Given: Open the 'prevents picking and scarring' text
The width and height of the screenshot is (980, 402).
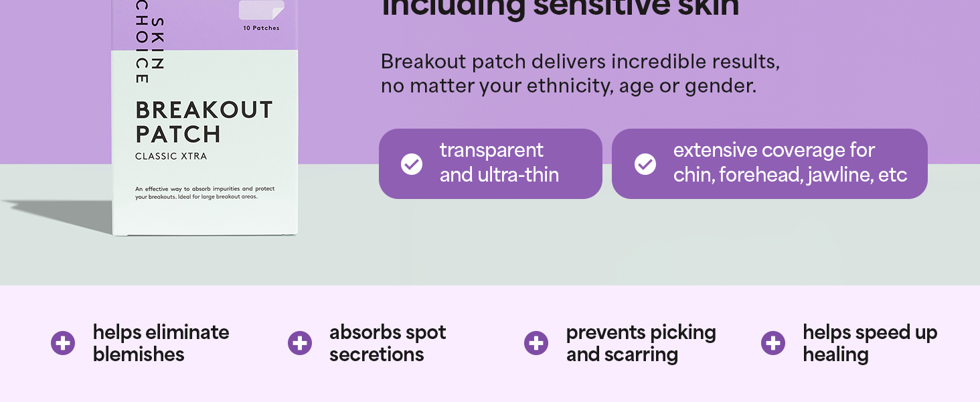Looking at the screenshot, I should 641,343.
